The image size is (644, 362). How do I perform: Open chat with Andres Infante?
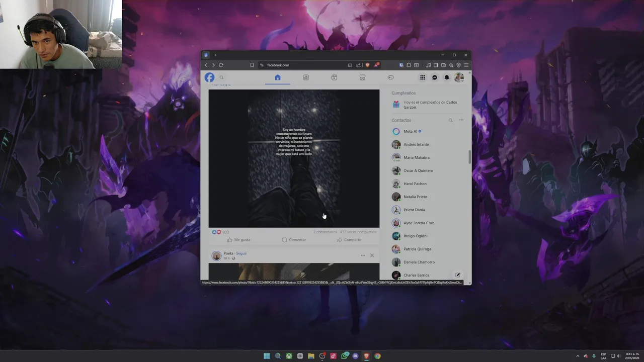tap(428, 144)
